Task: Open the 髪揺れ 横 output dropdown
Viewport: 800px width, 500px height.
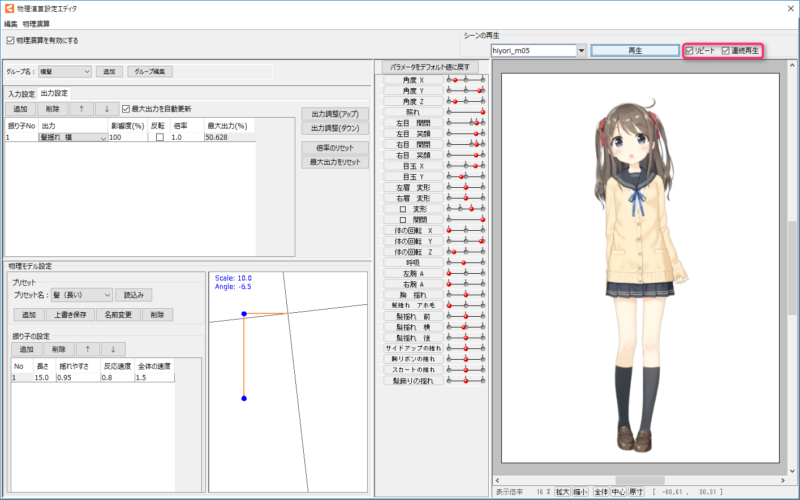Action: 73,137
